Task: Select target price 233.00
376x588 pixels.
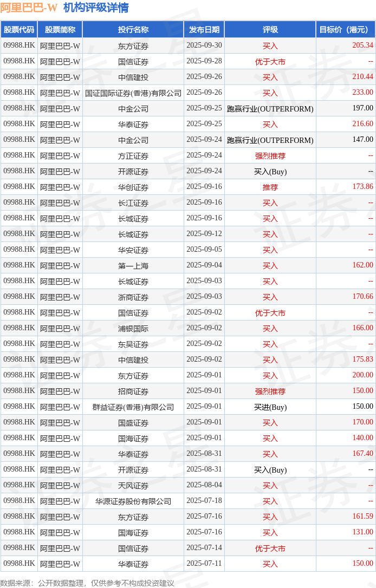Action: tap(362, 92)
